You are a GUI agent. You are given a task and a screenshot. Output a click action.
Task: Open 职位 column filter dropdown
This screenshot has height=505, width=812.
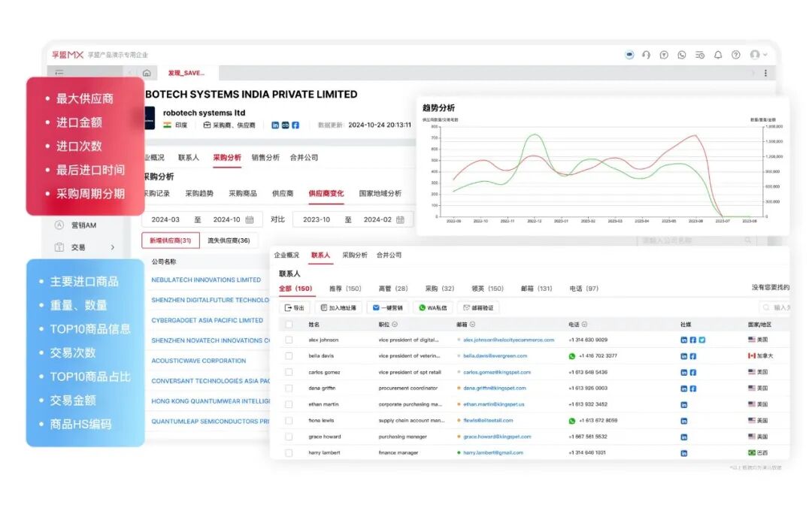click(x=395, y=325)
